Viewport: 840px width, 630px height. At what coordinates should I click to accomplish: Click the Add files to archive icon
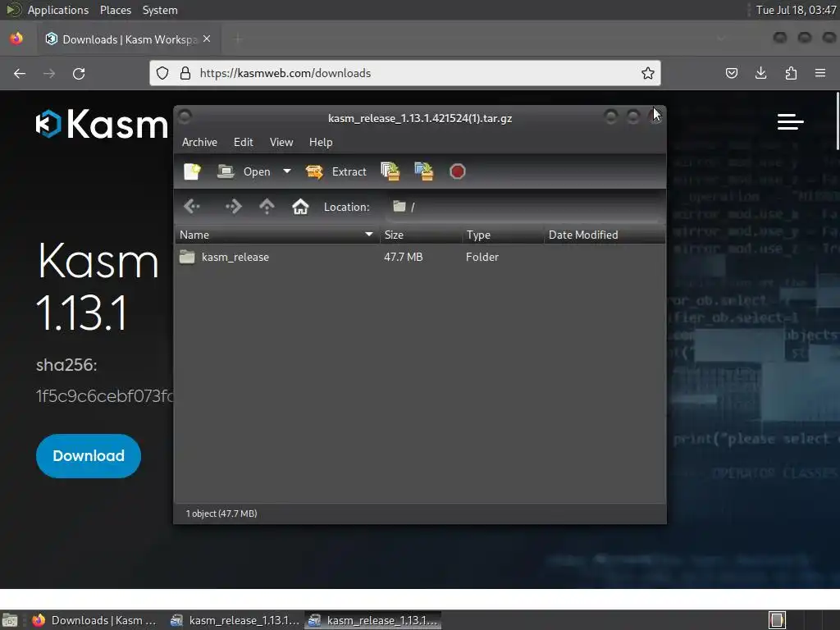pyautogui.click(x=390, y=171)
